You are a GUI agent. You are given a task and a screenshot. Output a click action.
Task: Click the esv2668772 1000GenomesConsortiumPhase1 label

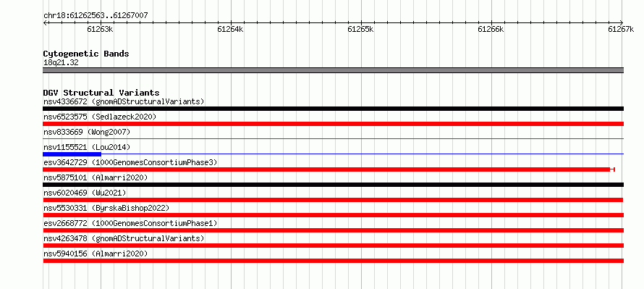[130, 223]
